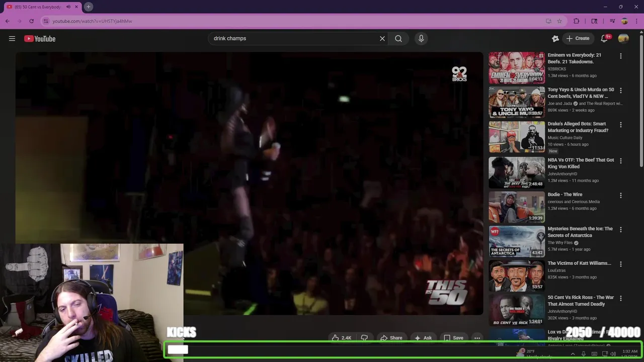The height and width of the screenshot is (362, 644).
Task: Reload the current page
Action: tap(31, 21)
